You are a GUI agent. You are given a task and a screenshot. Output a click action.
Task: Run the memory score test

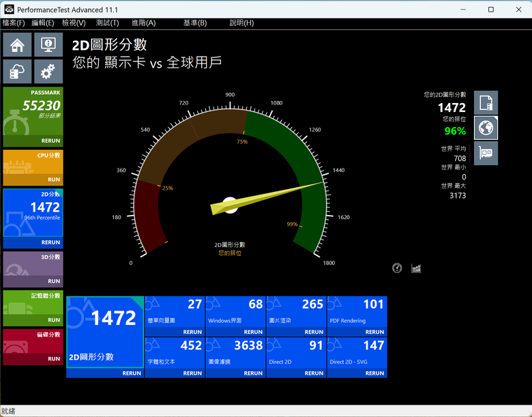pos(33,320)
